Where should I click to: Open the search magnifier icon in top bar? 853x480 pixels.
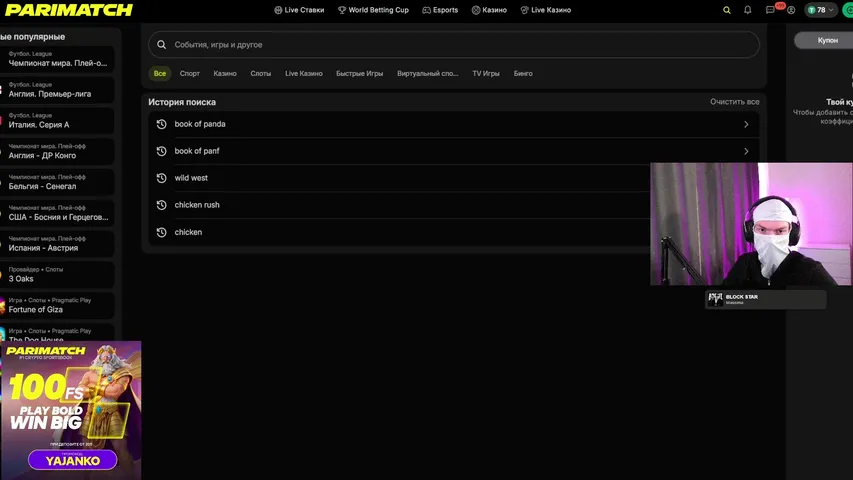coord(726,10)
